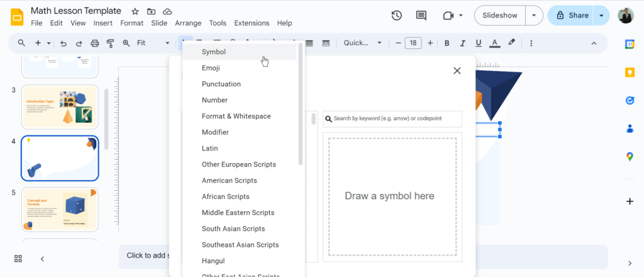The width and height of the screenshot is (644, 277).
Task: Toggle bold text formatting
Action: (447, 43)
